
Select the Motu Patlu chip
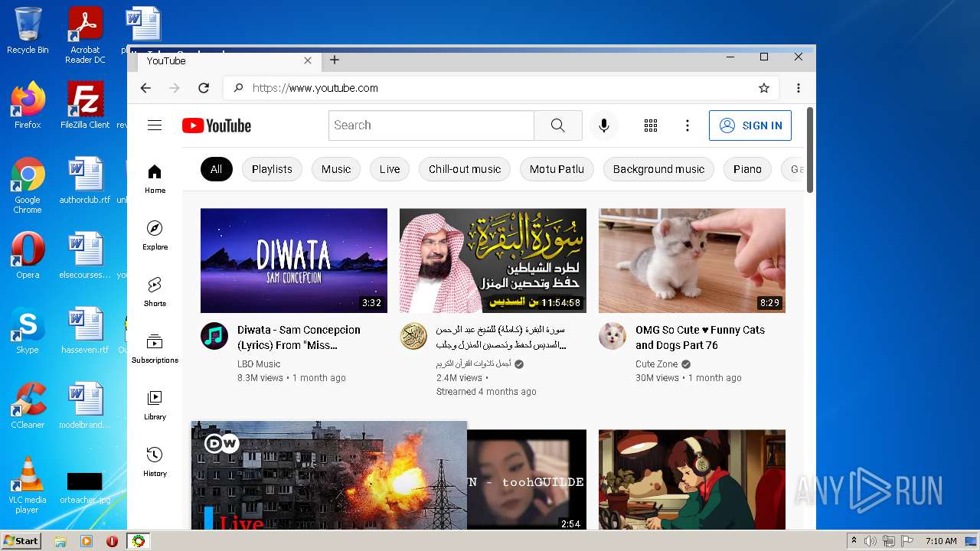pos(557,169)
